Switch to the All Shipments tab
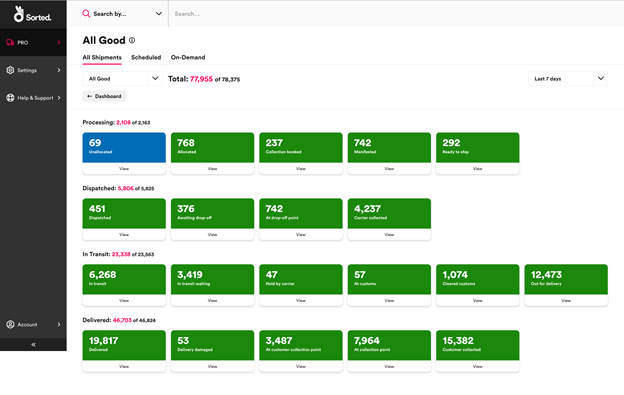 pos(102,57)
